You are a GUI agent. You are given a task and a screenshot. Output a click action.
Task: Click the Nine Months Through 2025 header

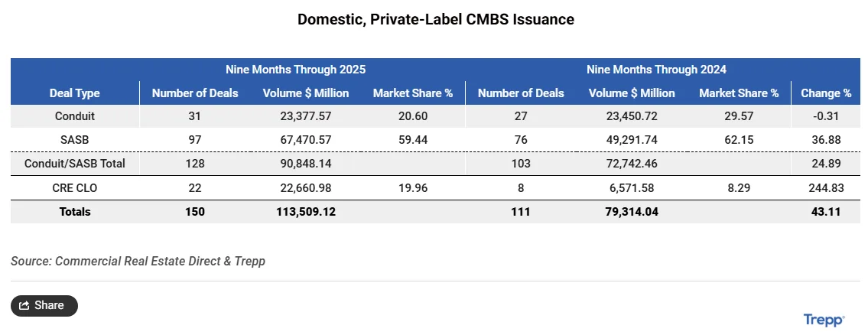coord(295,69)
